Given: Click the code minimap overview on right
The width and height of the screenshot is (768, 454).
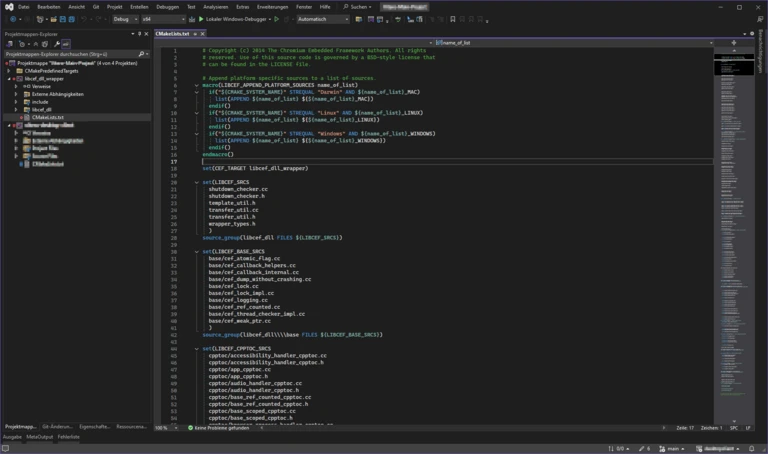Looking at the screenshot, I should (734, 235).
